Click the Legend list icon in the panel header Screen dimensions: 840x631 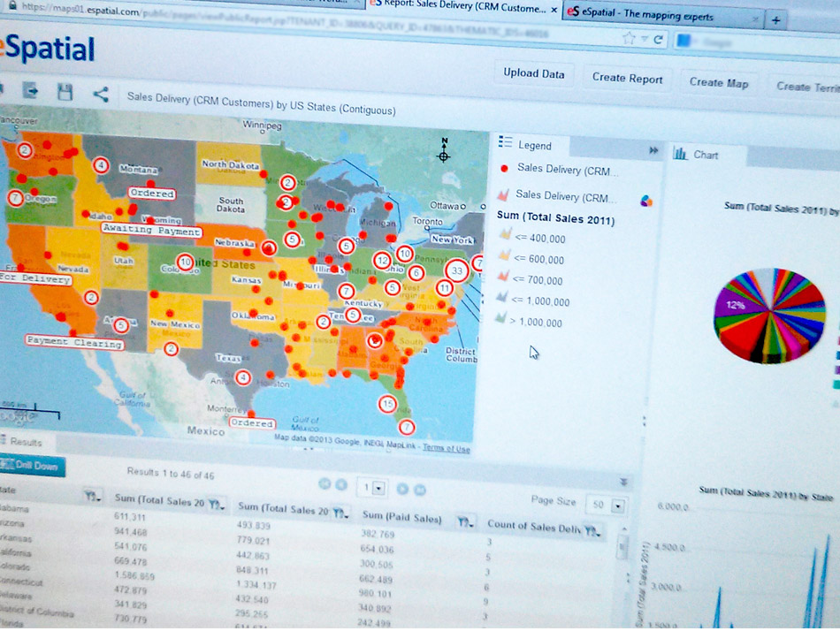pyautogui.click(x=504, y=144)
